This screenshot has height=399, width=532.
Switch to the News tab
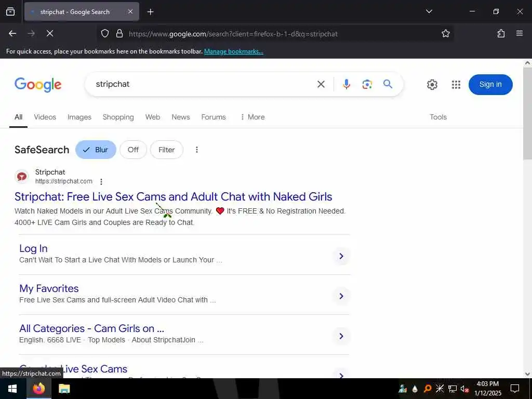click(x=180, y=117)
